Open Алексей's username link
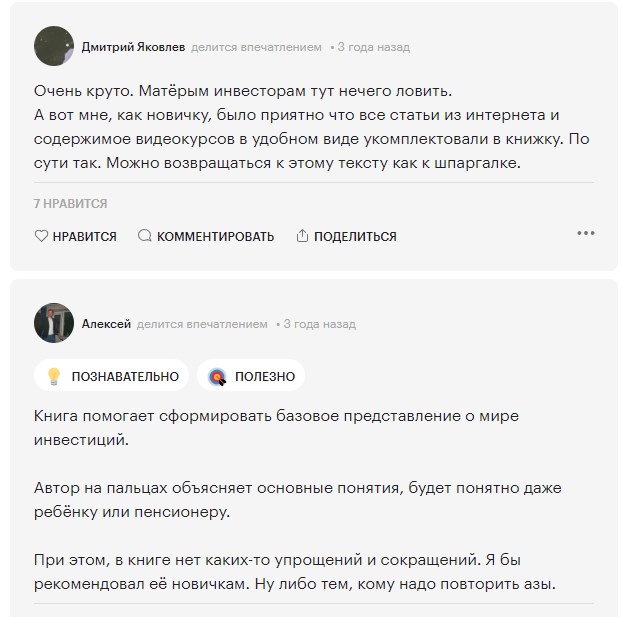629x617 pixels. 106,324
